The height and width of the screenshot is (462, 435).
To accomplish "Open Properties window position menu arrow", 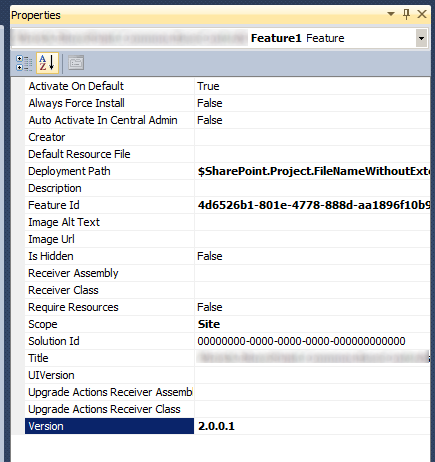I will [x=391, y=14].
